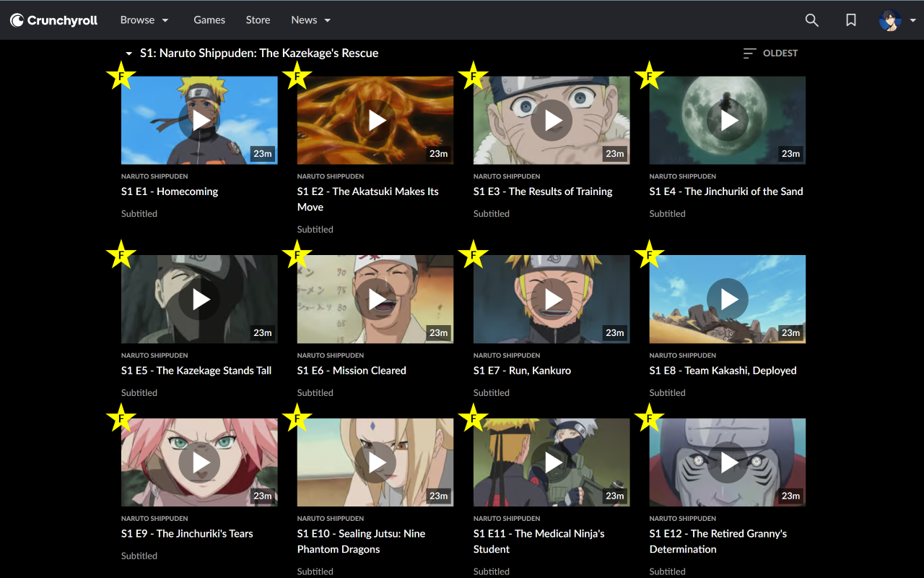Screen dimensions: 924x578
Task: Open title link S1 E7 - Run, Kankuro
Action: [522, 371]
